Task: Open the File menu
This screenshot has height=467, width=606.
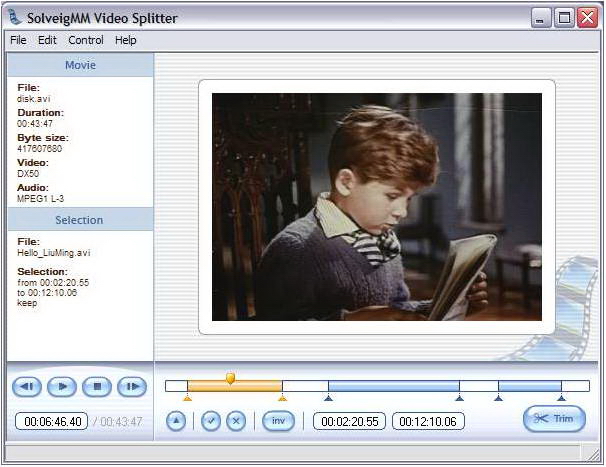Action: [x=18, y=40]
